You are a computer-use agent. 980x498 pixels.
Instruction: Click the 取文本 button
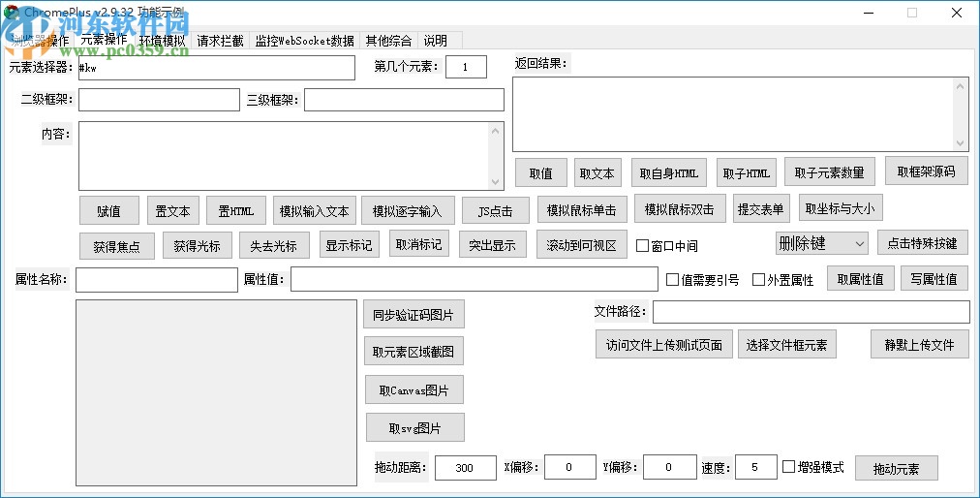(597, 172)
